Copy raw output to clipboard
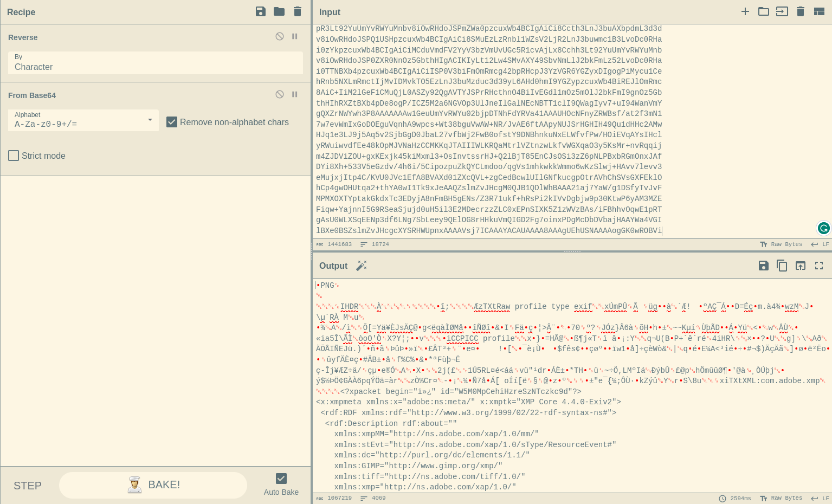Image resolution: width=832 pixels, height=504 pixels. tap(782, 266)
